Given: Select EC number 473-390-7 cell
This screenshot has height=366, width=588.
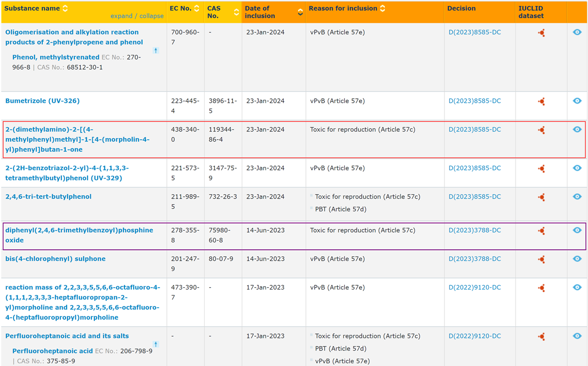Looking at the screenshot, I should pos(185,292).
